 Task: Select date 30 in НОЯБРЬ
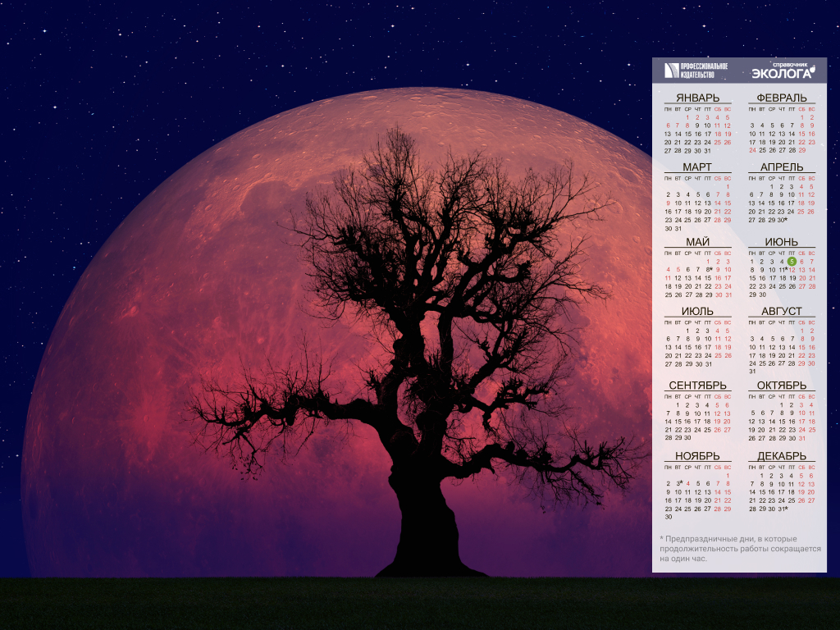click(668, 517)
